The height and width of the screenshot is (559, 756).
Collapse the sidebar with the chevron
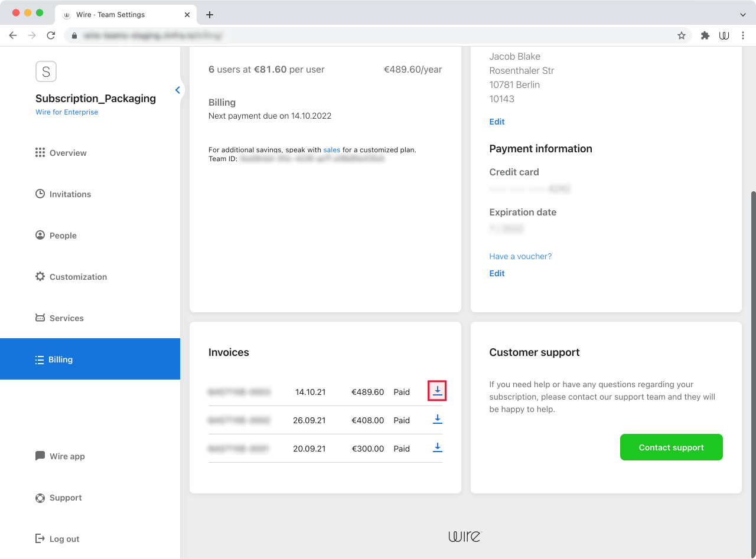pos(177,90)
